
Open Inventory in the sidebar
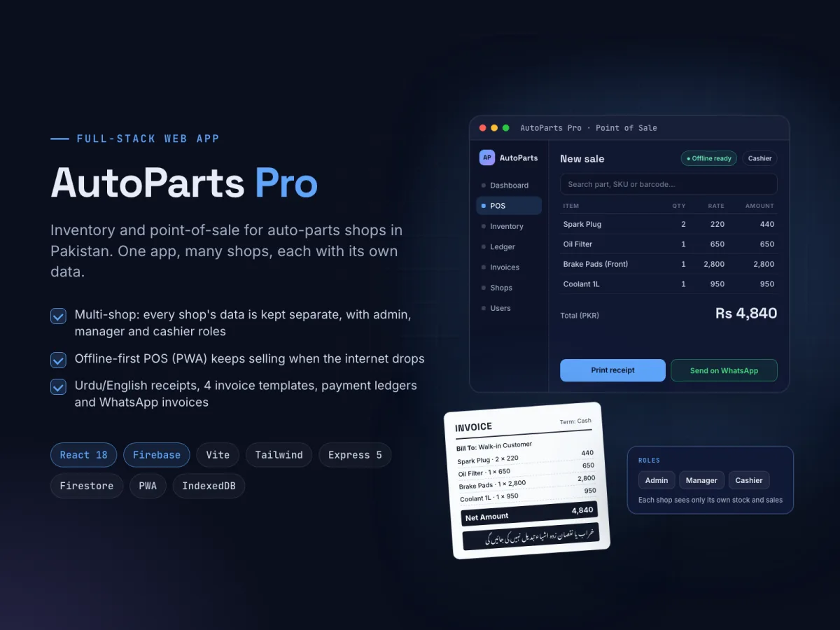[509, 226]
